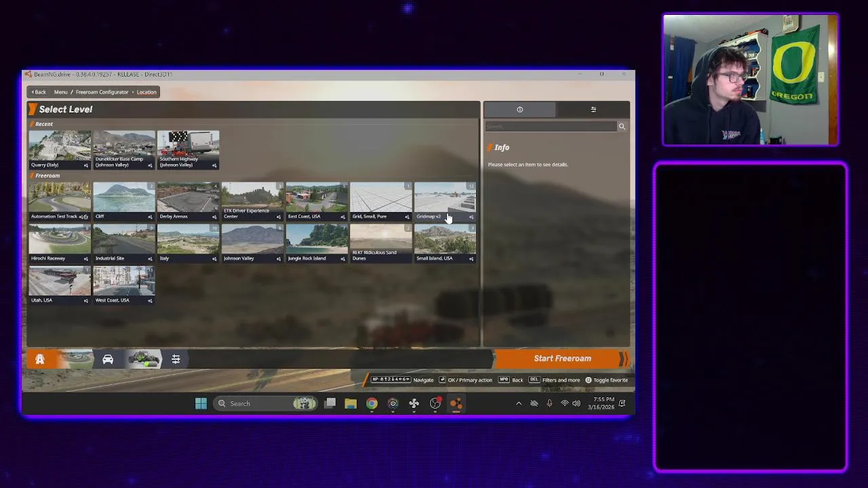Click spawn points icon on Hirochi Raceway tile

(x=85, y=259)
